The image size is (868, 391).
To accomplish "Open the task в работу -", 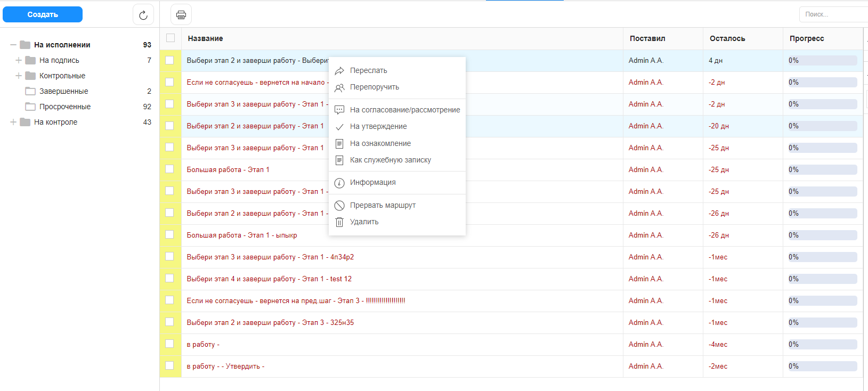I will pos(203,345).
